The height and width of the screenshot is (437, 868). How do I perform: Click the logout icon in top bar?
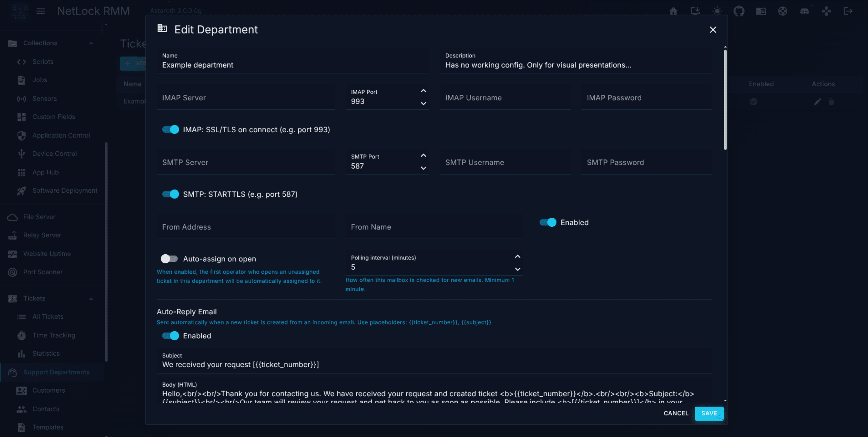(848, 11)
